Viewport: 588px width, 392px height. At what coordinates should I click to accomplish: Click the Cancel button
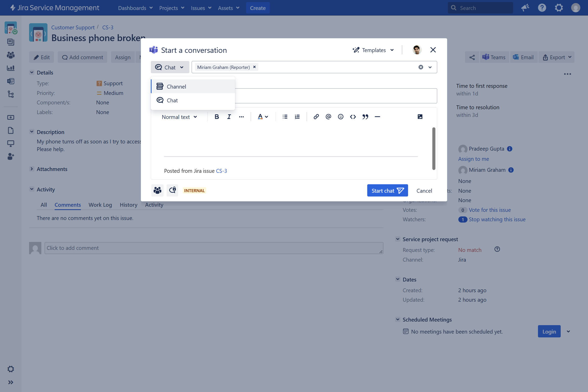(424, 191)
